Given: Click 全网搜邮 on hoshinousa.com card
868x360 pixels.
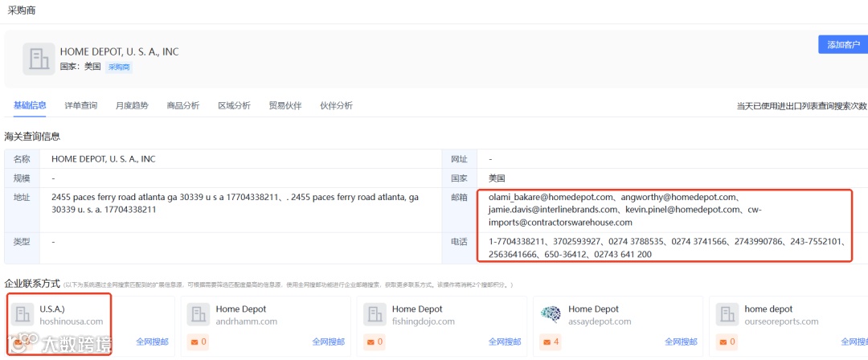Looking at the screenshot, I should click(152, 342).
